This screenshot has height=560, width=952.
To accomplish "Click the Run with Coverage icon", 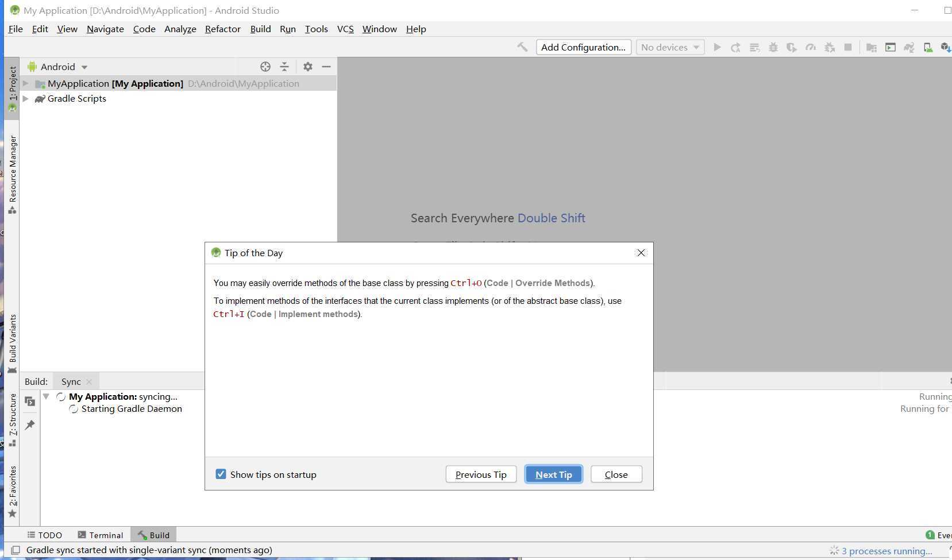I will pyautogui.click(x=792, y=47).
